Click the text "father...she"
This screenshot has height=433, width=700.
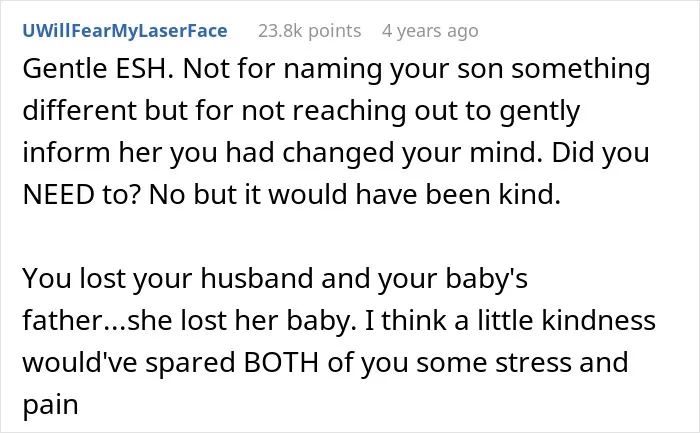point(97,321)
